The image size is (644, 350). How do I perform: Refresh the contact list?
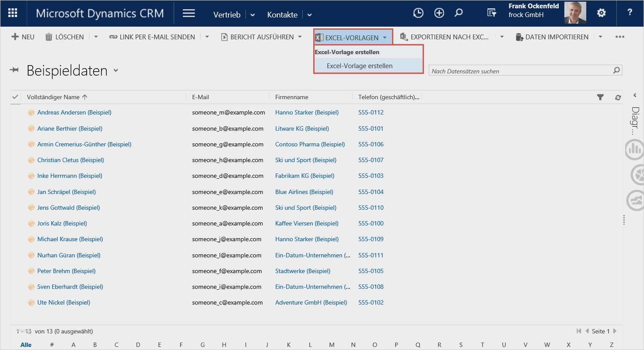(x=618, y=97)
